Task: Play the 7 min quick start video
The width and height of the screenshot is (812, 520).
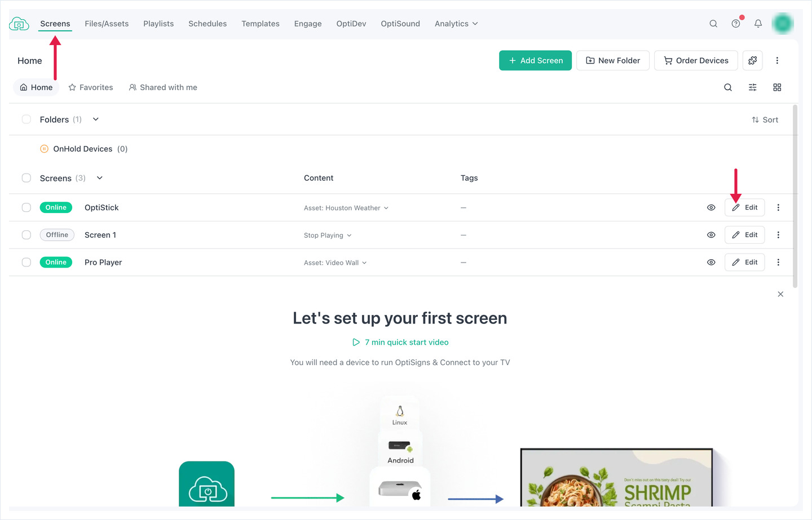Action: point(400,342)
